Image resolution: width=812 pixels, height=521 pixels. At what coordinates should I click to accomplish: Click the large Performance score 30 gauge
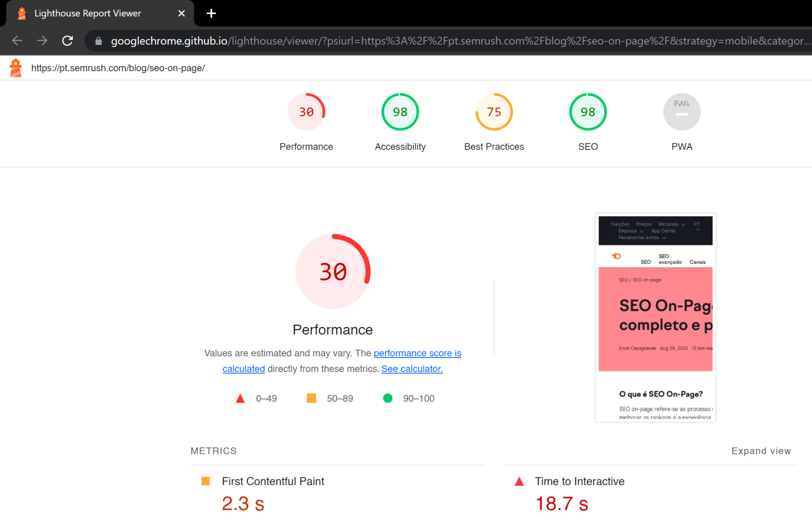click(x=333, y=271)
